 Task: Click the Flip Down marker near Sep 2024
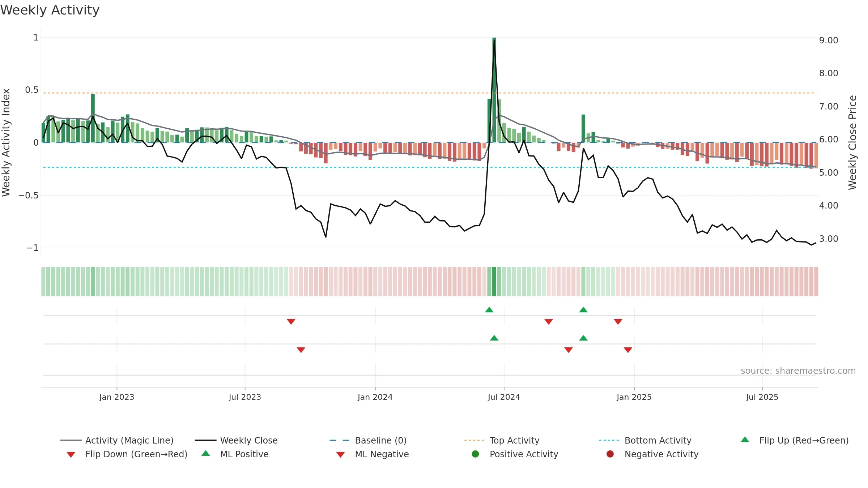(549, 322)
